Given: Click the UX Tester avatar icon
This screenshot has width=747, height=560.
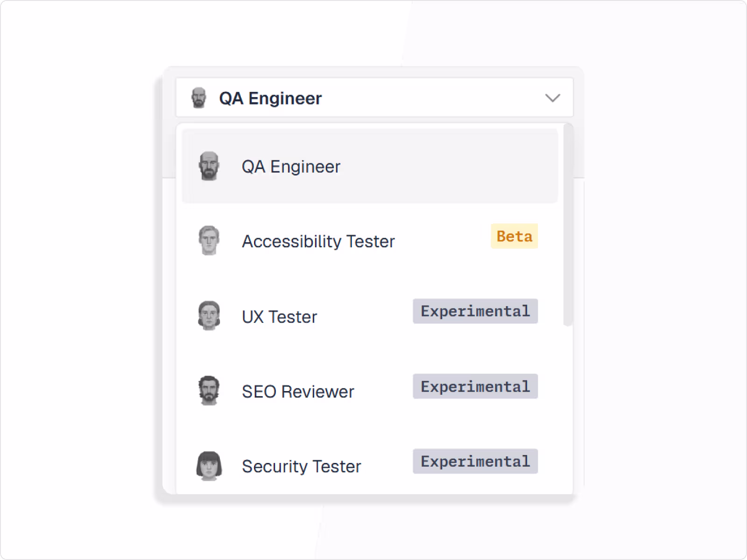Looking at the screenshot, I should coord(209,316).
